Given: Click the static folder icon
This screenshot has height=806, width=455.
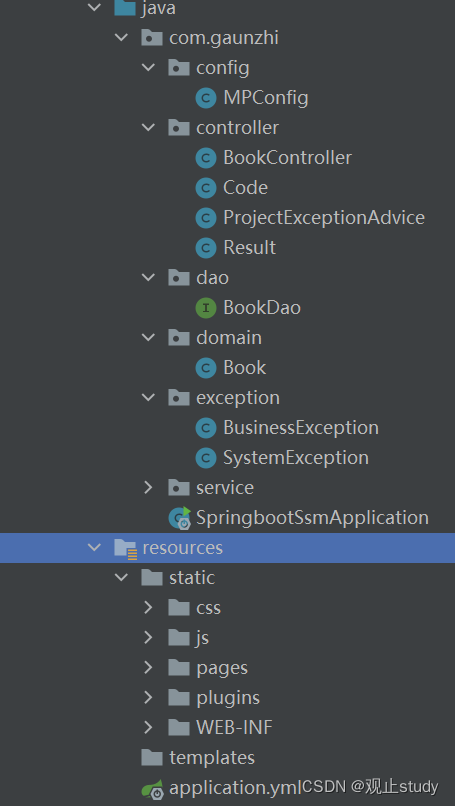Looking at the screenshot, I should (152, 578).
